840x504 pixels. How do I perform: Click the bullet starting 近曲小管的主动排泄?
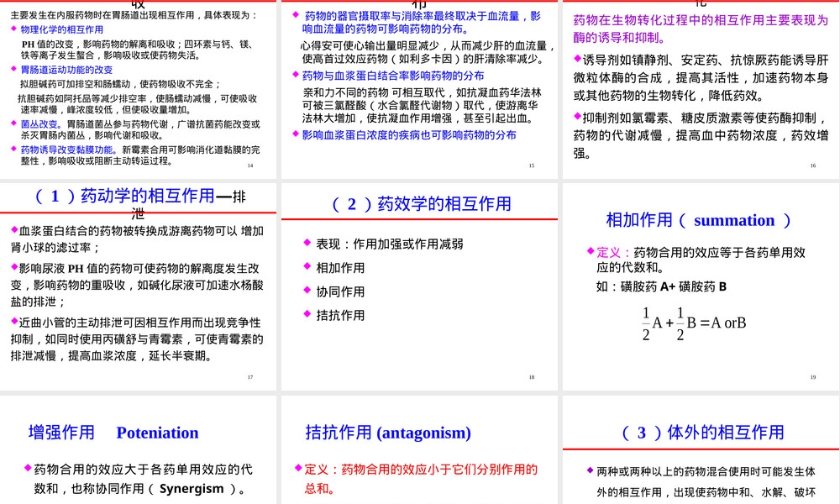137,339
